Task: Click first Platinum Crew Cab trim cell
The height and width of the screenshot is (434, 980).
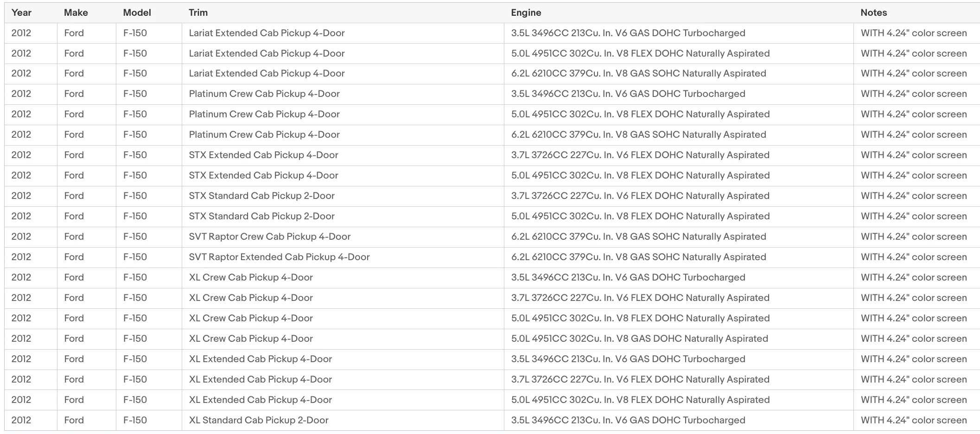Action: pyautogui.click(x=343, y=94)
